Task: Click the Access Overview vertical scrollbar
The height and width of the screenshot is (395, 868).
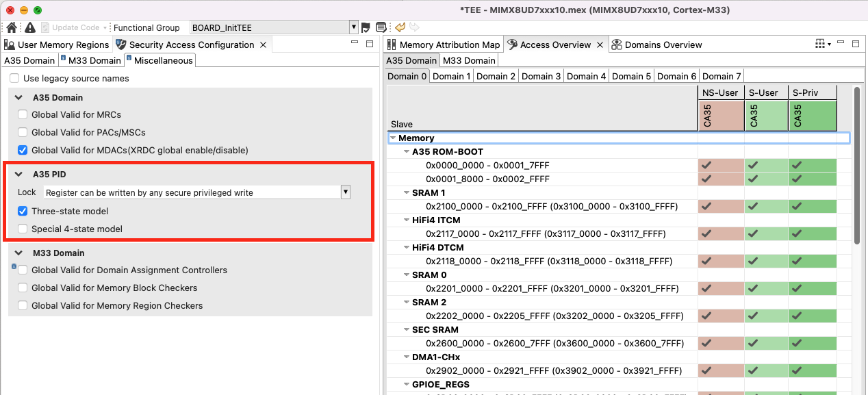Action: (856, 171)
